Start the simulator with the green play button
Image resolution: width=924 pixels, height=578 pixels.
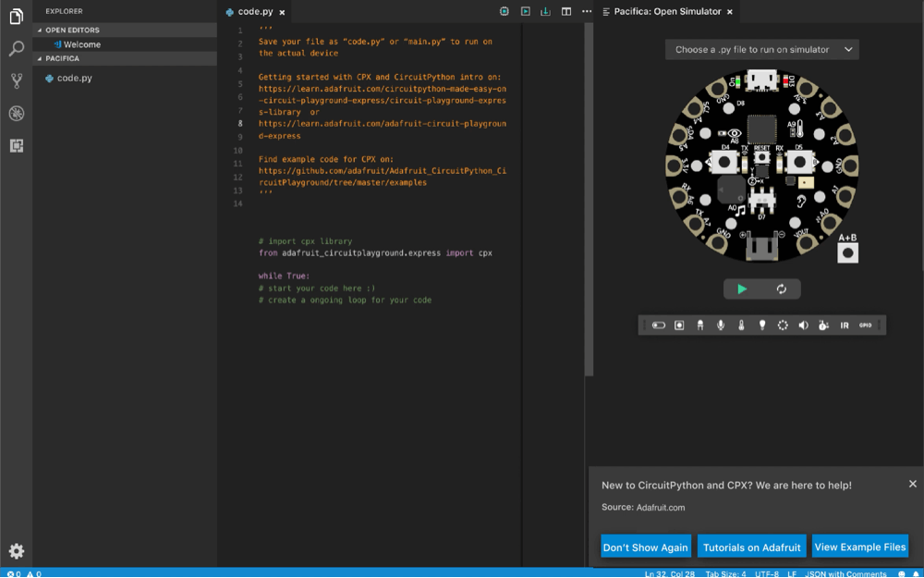(743, 289)
